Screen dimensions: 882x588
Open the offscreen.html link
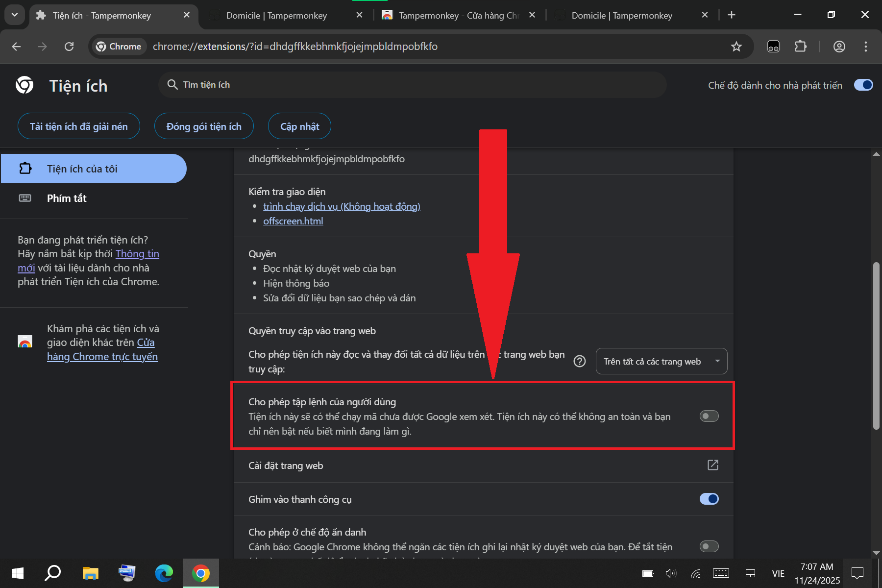coord(293,221)
